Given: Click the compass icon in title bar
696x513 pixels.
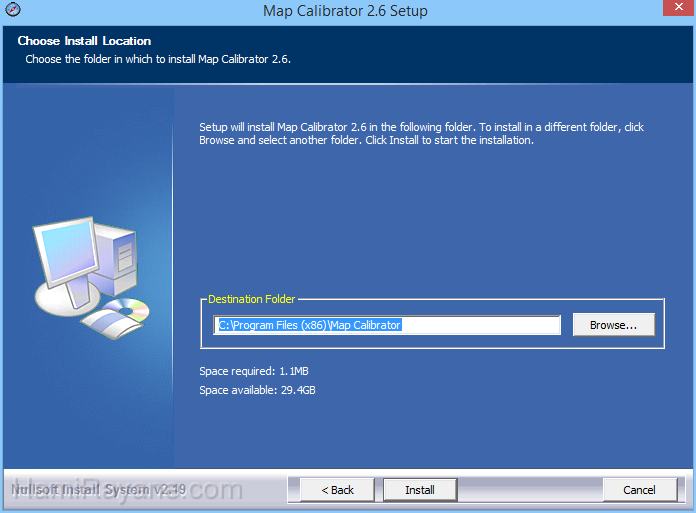Looking at the screenshot, I should (13, 9).
